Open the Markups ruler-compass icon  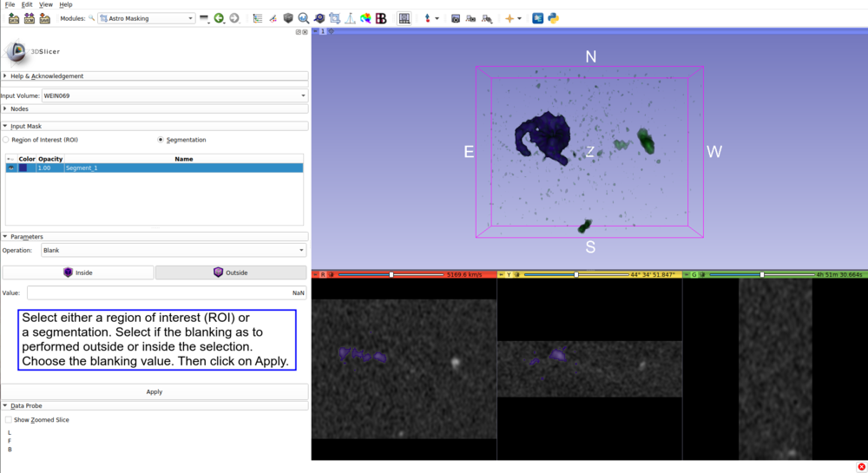[350, 18]
